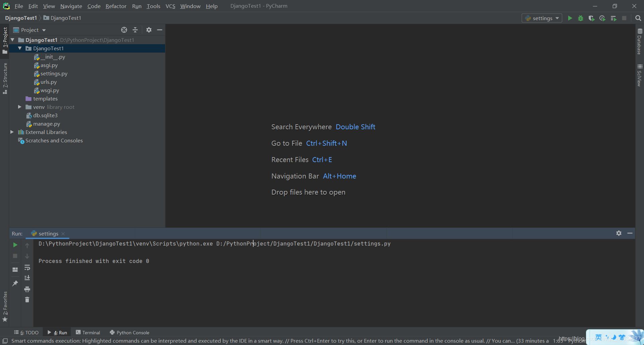Open Project panel gear settings
This screenshot has width=644, height=345.
[x=149, y=30]
